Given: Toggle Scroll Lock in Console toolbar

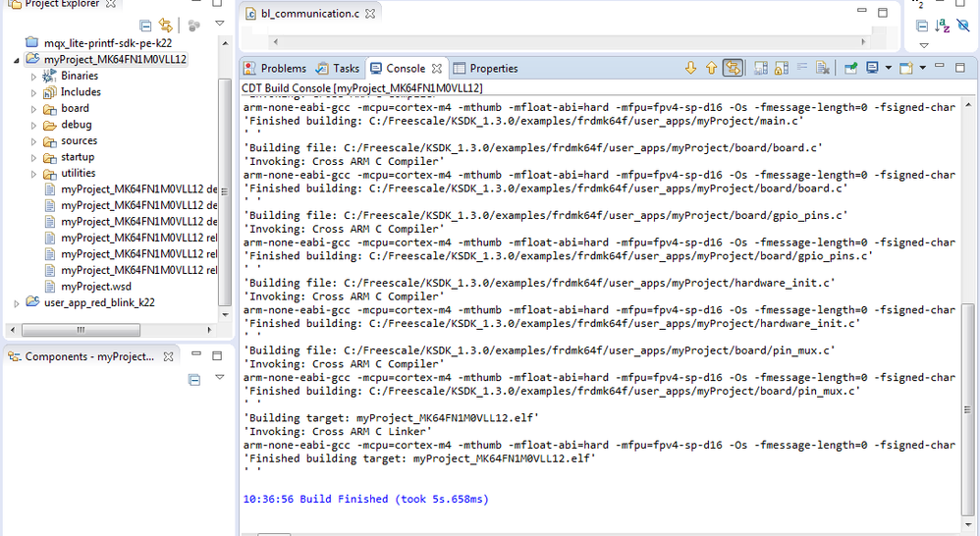Looking at the screenshot, I should click(782, 68).
